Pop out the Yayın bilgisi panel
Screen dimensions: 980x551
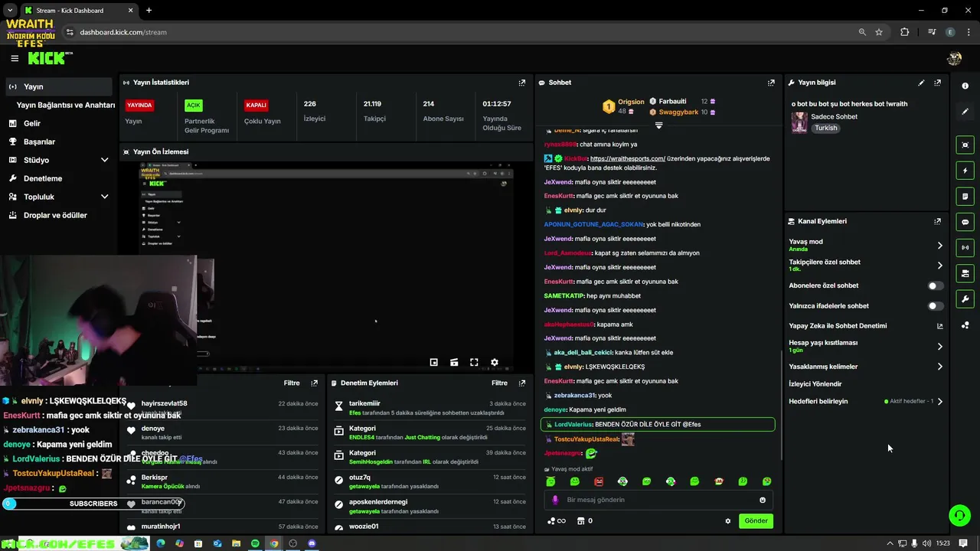(937, 83)
